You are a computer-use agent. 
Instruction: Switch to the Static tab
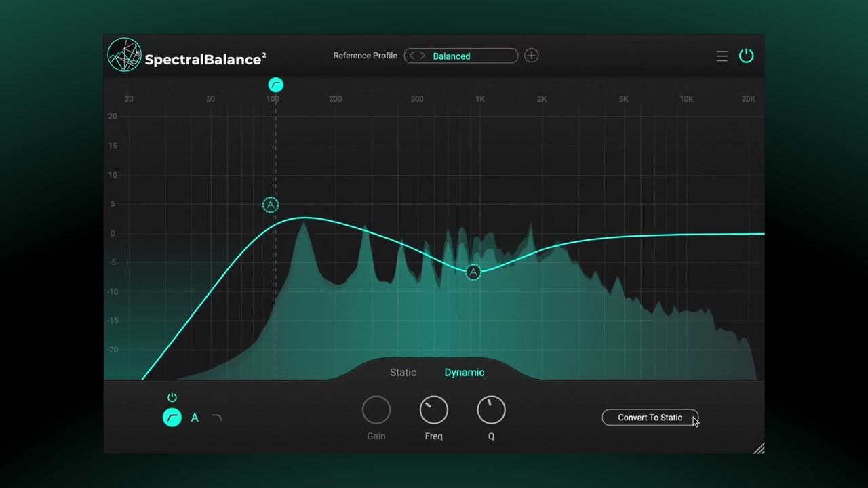coord(403,372)
